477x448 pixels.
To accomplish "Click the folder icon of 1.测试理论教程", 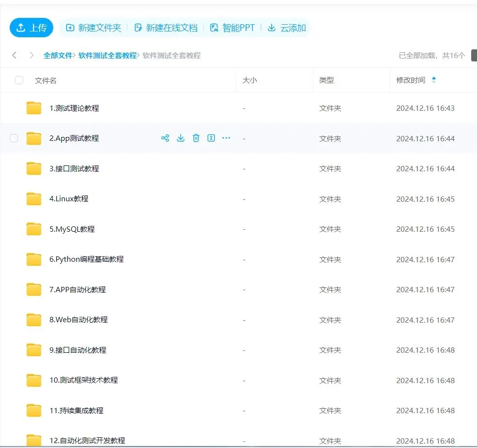I will (33, 108).
